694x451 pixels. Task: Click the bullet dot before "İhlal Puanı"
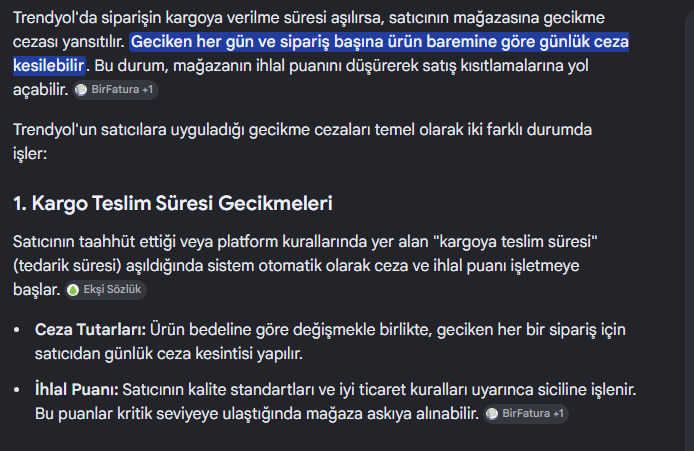pos(17,390)
